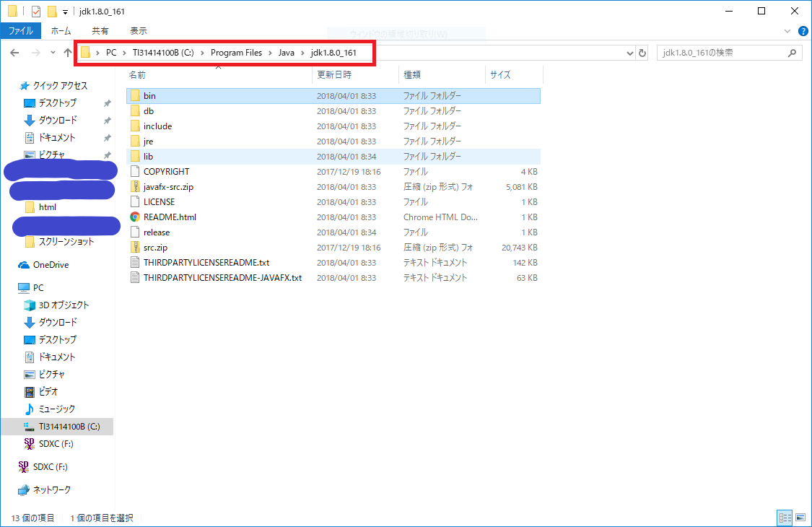Viewport: 812px width, 527px height.
Task: Click the properties quick access icon
Action: coord(36,11)
